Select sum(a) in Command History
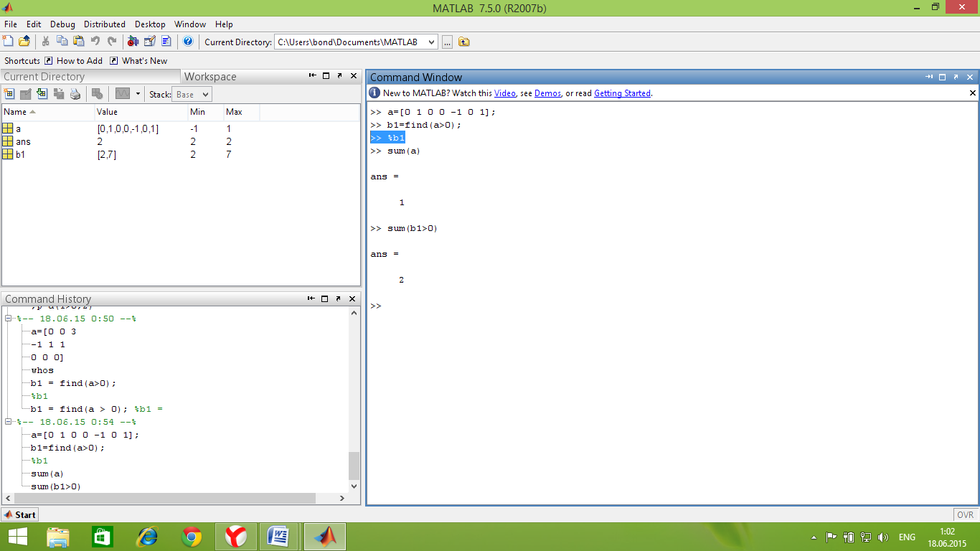This screenshot has width=980, height=551. tap(47, 474)
